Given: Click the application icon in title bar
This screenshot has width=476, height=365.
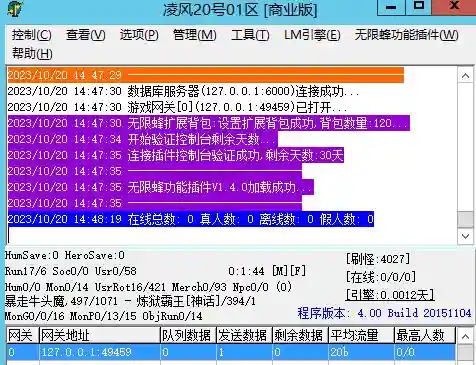Looking at the screenshot, I should 15,9.
